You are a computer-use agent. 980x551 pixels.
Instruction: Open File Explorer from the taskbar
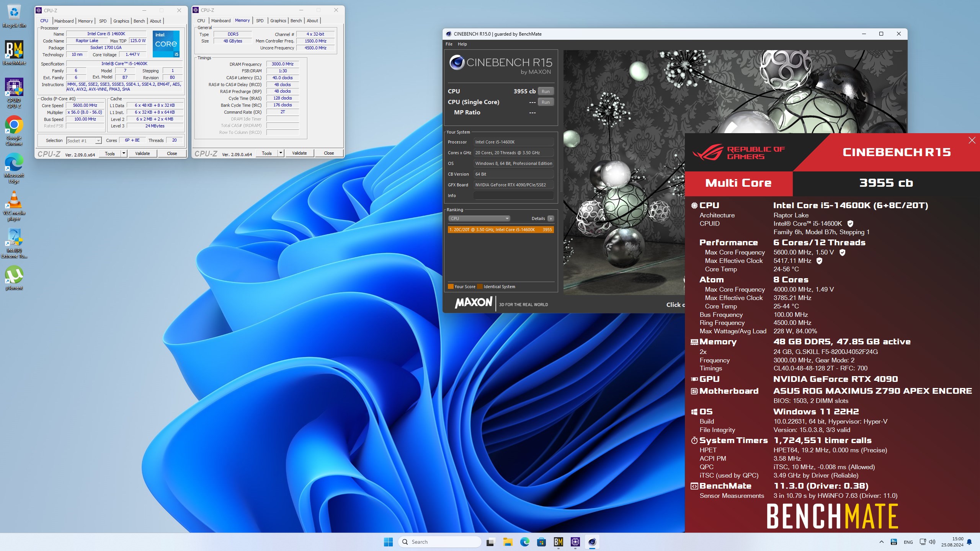point(508,542)
